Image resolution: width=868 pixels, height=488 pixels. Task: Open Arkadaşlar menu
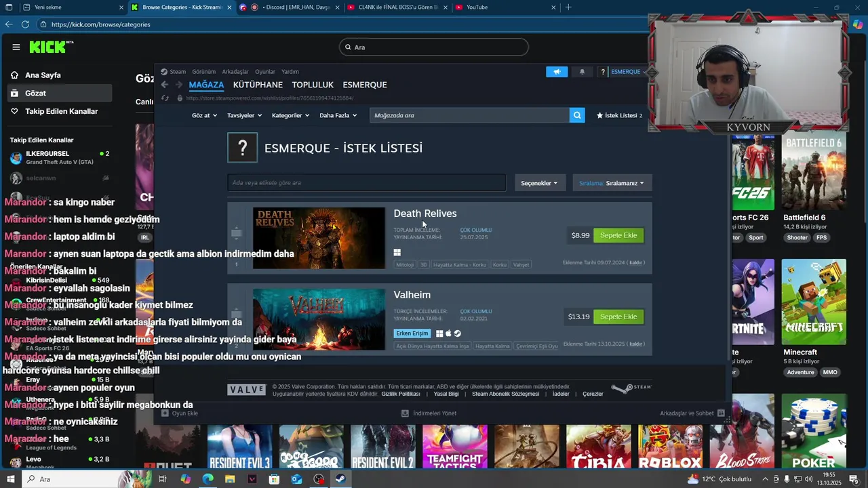click(235, 72)
